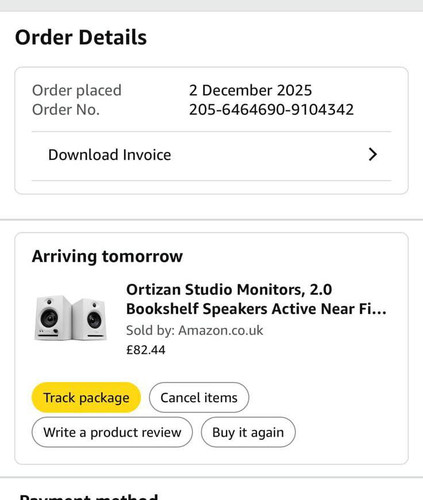
Task: Click the Order No. label
Action: (66, 110)
